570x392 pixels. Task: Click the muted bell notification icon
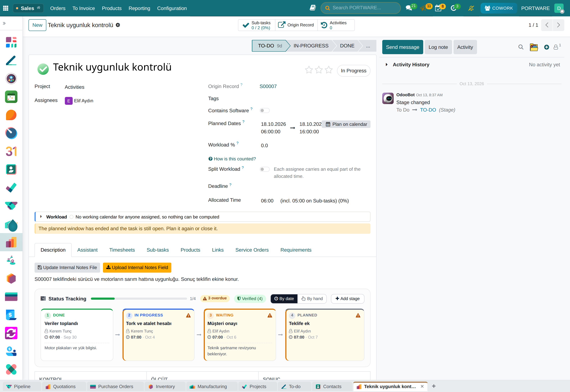[x=471, y=8]
